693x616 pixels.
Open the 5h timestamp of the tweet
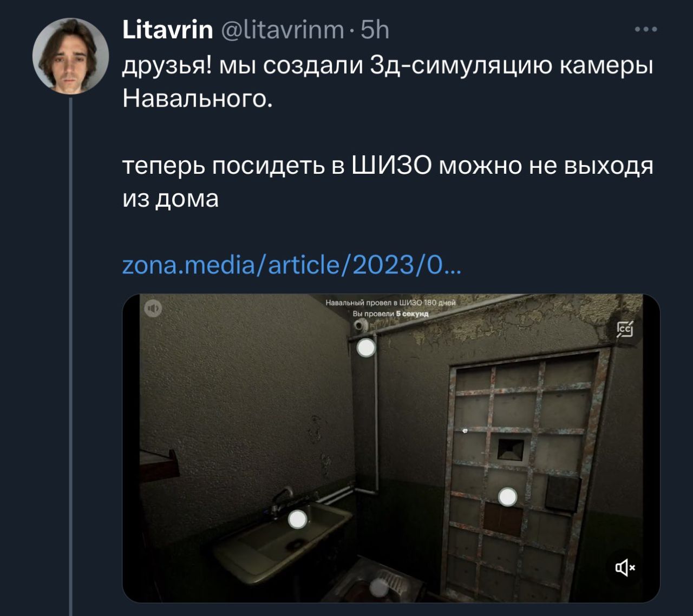375,30
